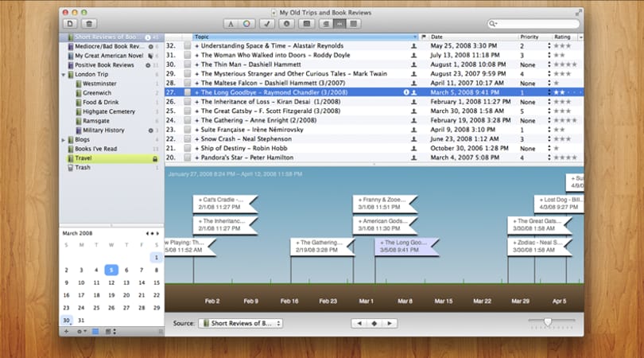Screen dimensions: 644x358
Task: Click the checkmark toolbar button
Action: point(267,24)
